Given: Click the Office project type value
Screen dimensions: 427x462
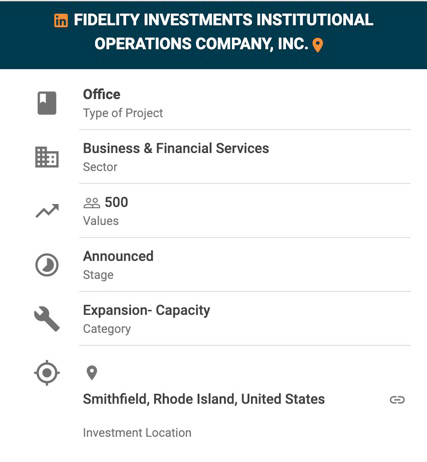Looking at the screenshot, I should pos(101,94).
